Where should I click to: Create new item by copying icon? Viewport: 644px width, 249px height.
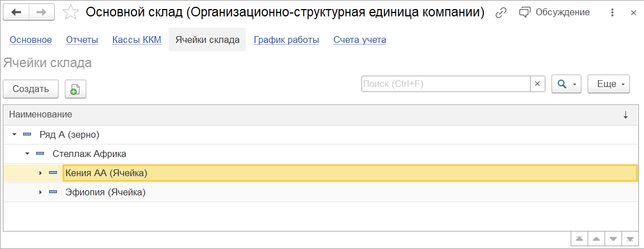(x=76, y=89)
